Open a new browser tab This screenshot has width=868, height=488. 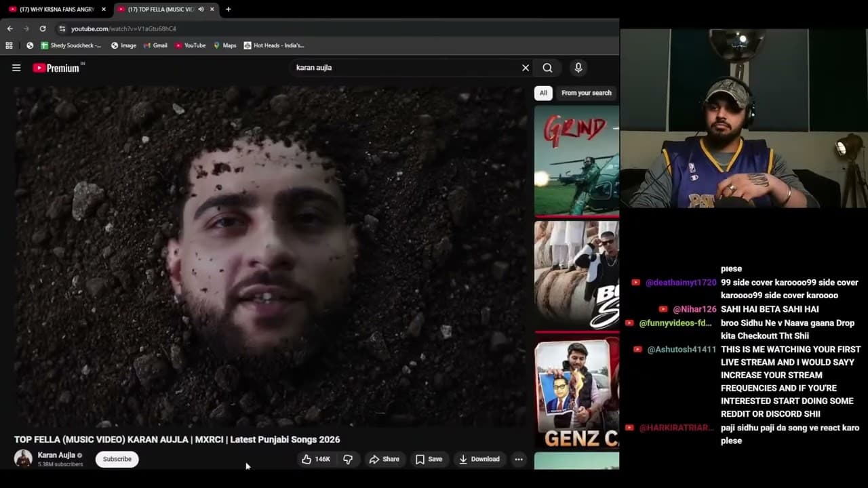click(228, 9)
